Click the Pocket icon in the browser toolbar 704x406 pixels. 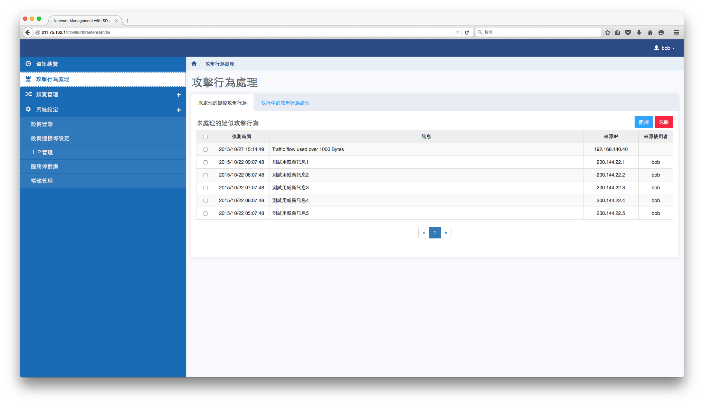pyautogui.click(x=628, y=32)
